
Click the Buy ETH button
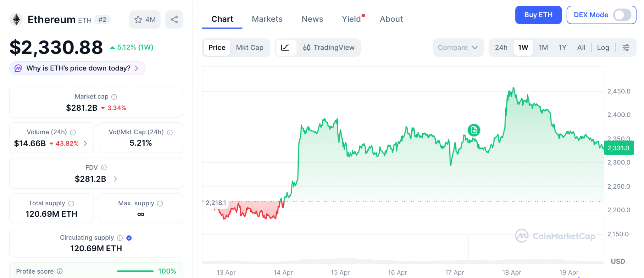538,15
